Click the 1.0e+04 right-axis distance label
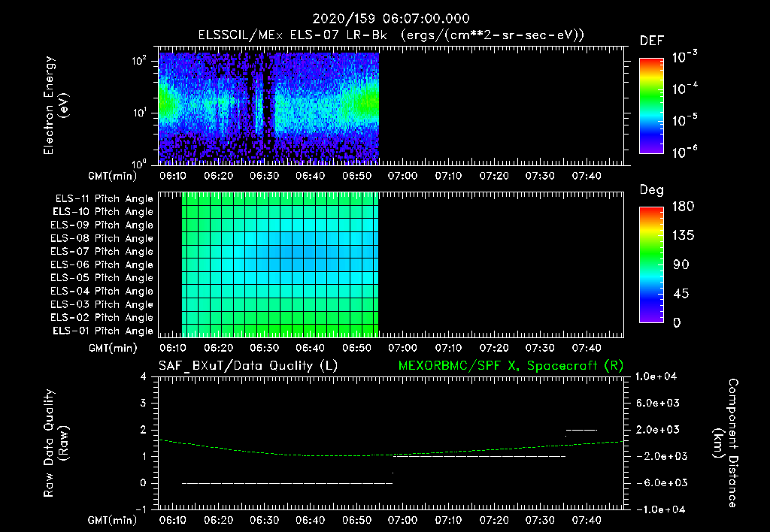The image size is (770, 532). point(656,377)
